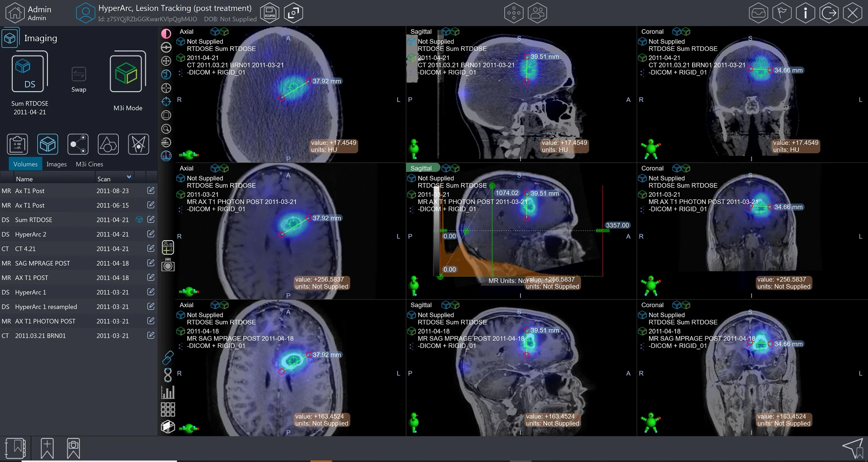Click the histogram bars icon in left toolbar
Image resolution: width=868 pixels, height=462 pixels.
coord(168,391)
